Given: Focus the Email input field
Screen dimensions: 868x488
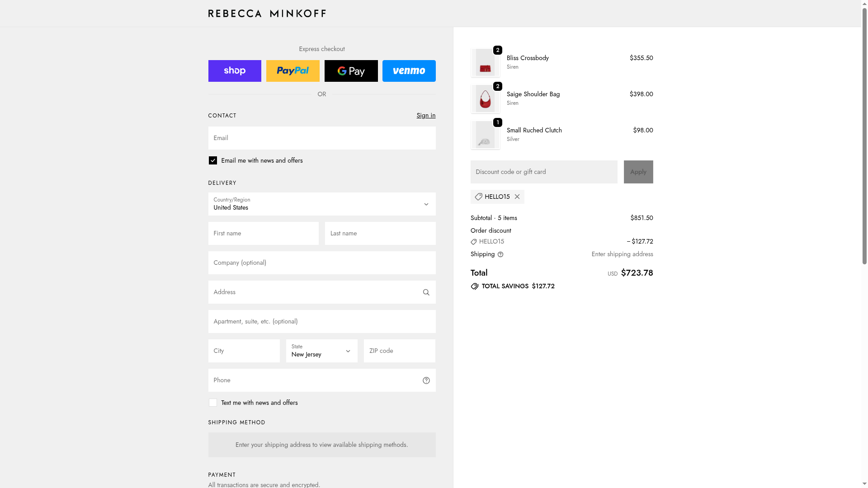Looking at the screenshot, I should coord(321,138).
